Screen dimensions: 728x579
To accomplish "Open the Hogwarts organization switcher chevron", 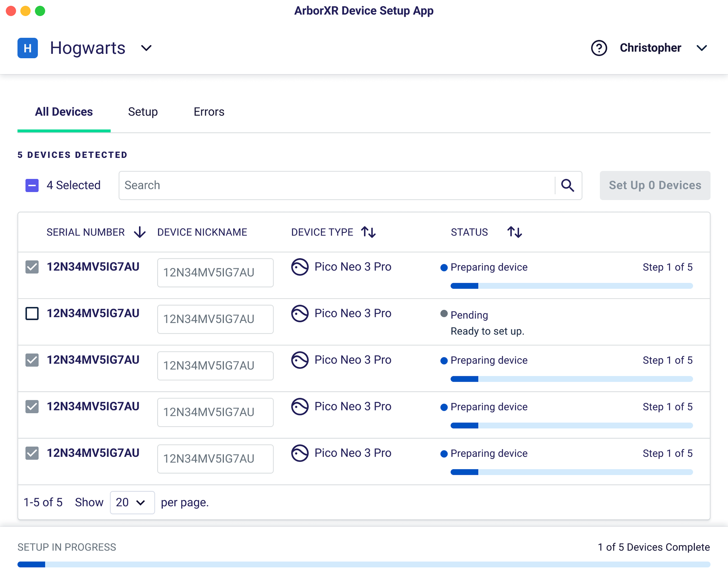I will click(x=146, y=48).
